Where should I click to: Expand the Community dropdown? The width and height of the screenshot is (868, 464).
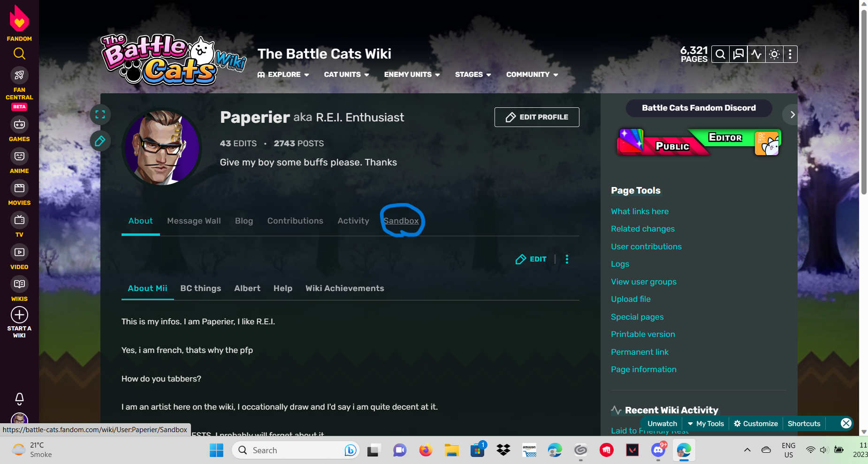532,75
